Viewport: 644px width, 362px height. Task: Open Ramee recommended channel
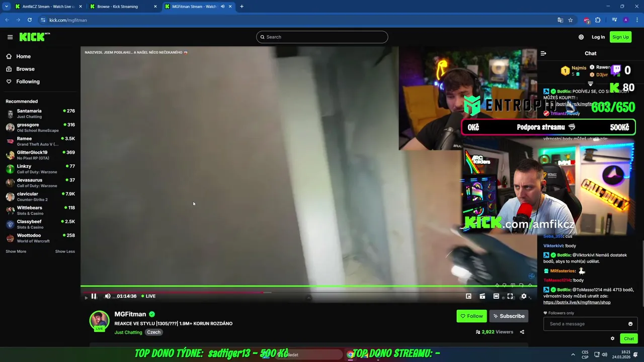tap(40, 141)
